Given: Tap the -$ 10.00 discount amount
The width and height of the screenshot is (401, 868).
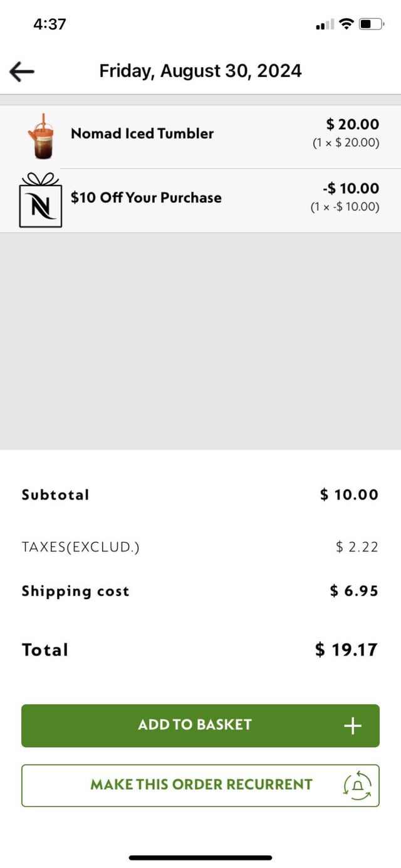Looking at the screenshot, I should [x=350, y=189].
